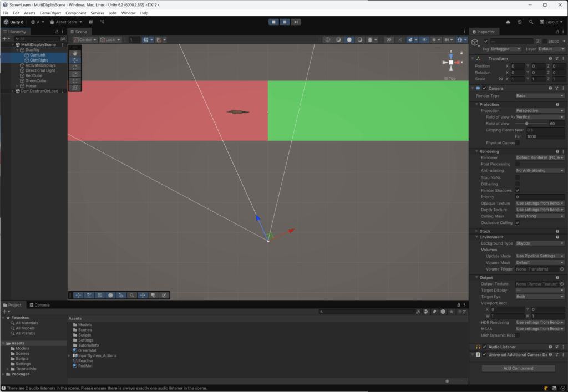Toggle the Camera component enabled checkbox
Viewport: 568px width, 392px height.
(x=484, y=88)
